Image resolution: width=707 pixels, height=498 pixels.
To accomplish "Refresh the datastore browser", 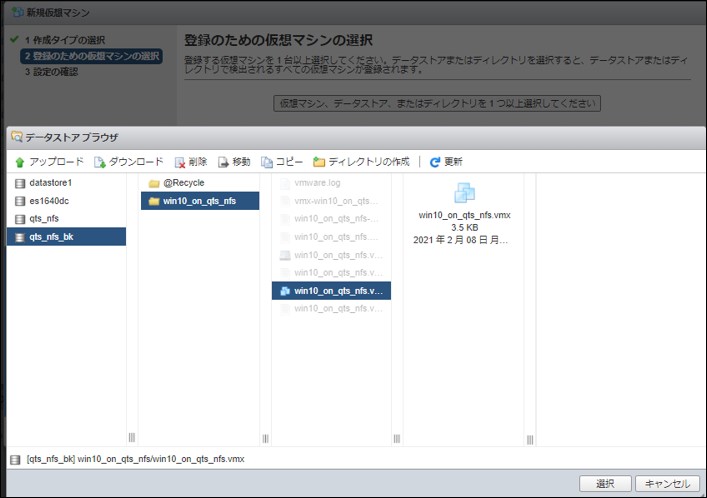I will pyautogui.click(x=435, y=162).
